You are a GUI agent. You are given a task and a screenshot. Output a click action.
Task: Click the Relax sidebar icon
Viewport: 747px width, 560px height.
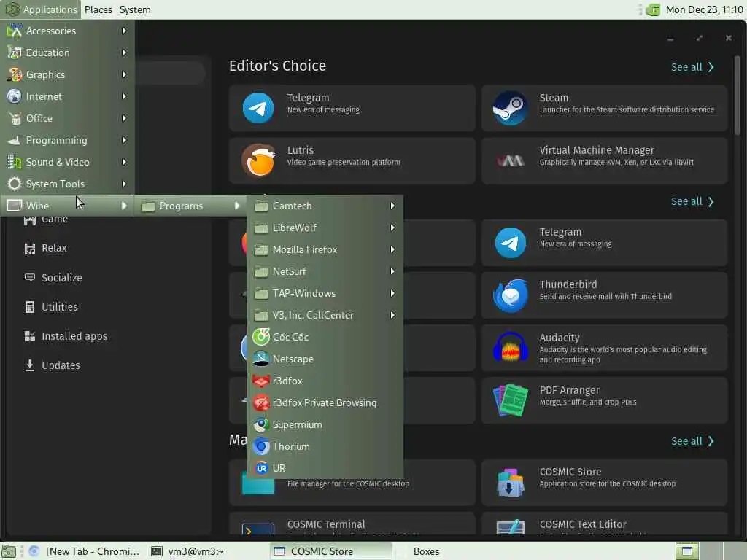point(29,248)
